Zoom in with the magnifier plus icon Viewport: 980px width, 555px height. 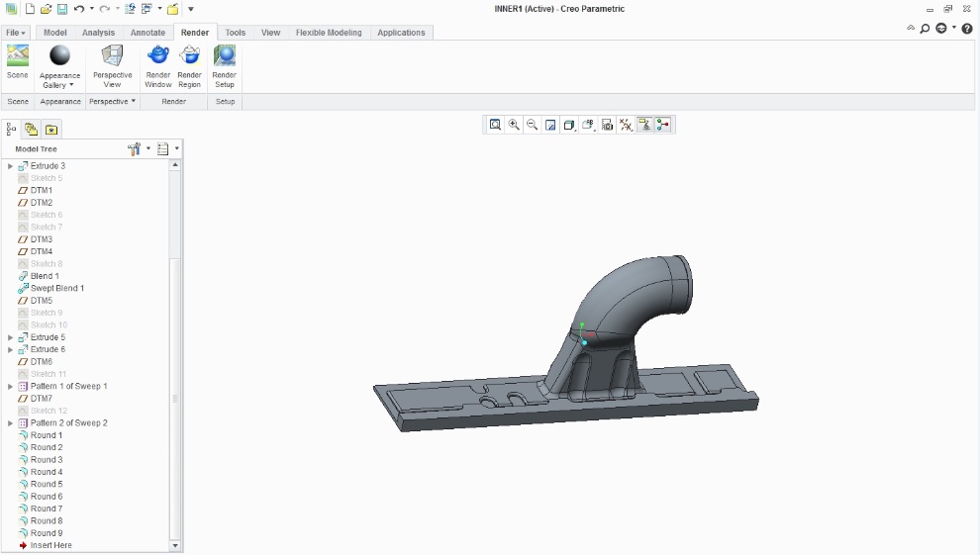514,125
